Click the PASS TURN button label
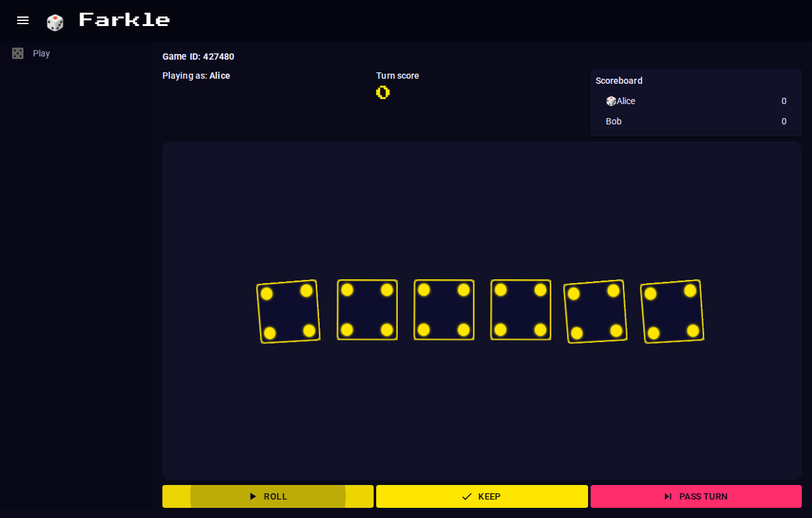 tap(704, 496)
